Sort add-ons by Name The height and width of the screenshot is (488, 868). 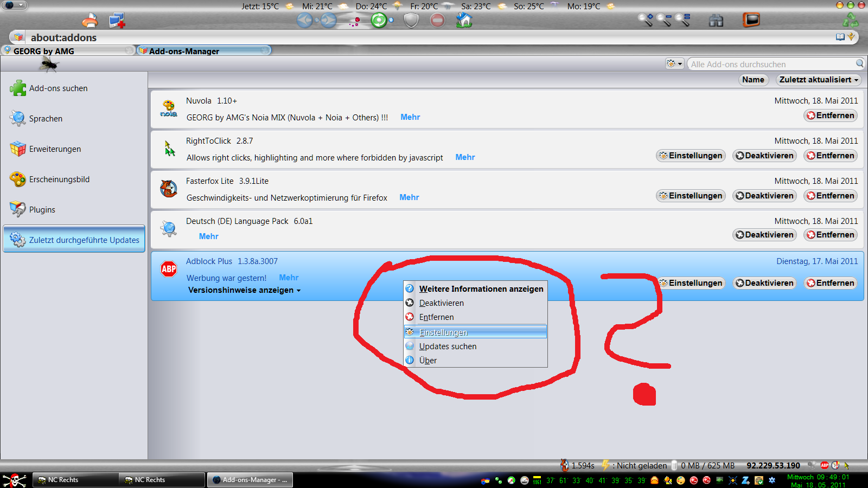pos(753,80)
